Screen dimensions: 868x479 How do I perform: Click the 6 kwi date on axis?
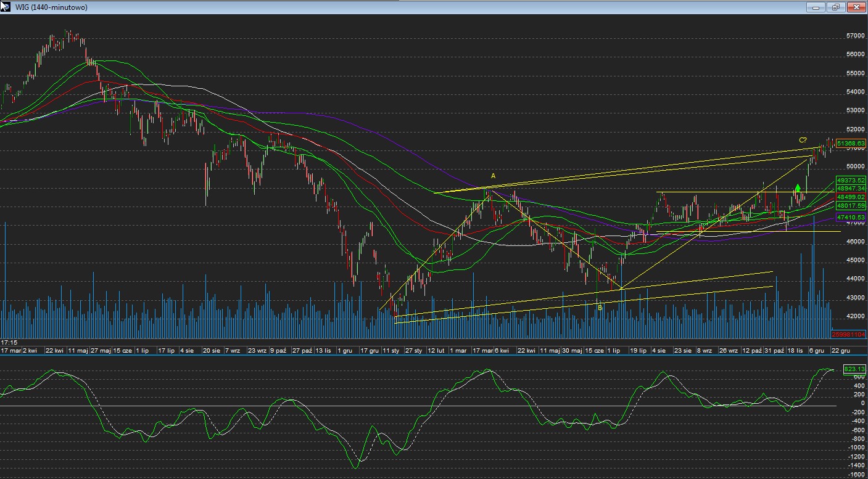coord(502,350)
